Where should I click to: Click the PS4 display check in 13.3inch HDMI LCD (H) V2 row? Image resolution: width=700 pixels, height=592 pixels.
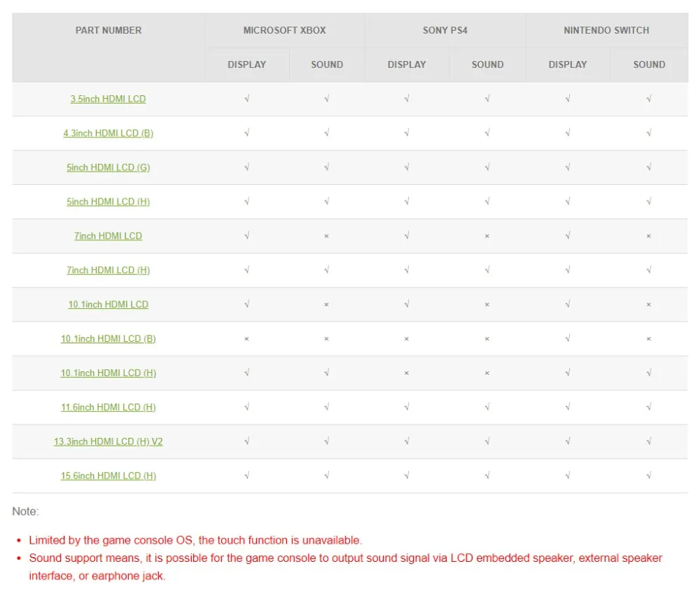tap(407, 441)
